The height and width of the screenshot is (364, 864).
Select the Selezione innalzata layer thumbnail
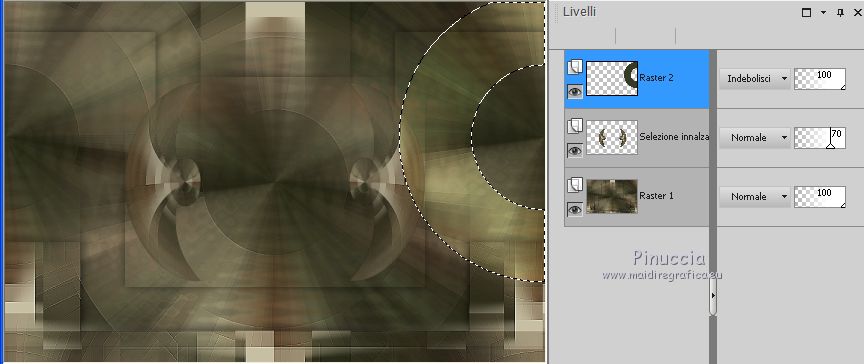point(612,137)
